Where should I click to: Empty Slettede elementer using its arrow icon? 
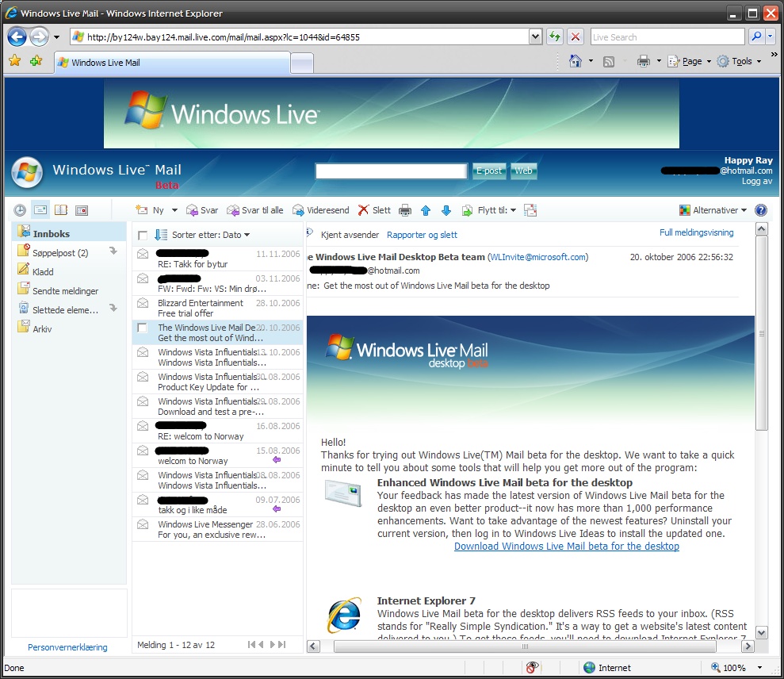click(x=113, y=309)
